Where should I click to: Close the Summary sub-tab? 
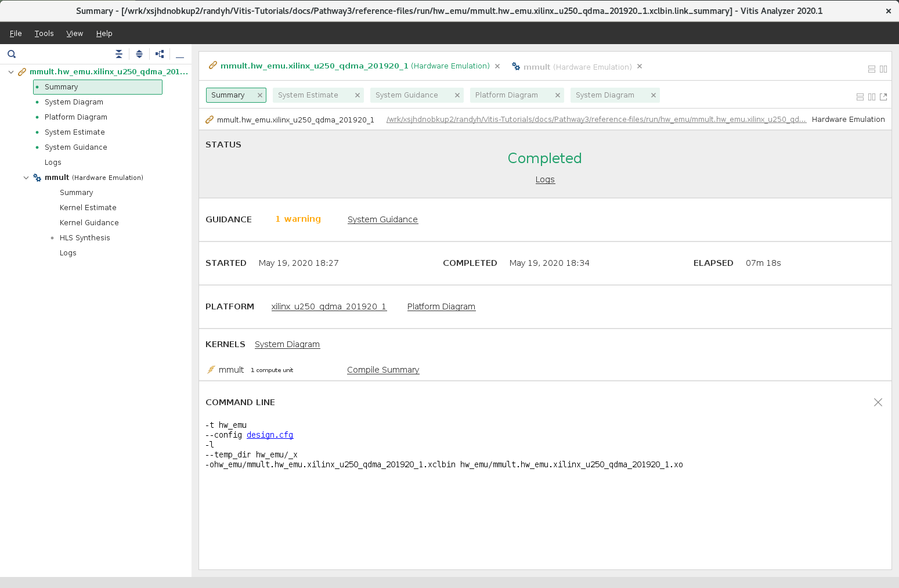point(260,95)
